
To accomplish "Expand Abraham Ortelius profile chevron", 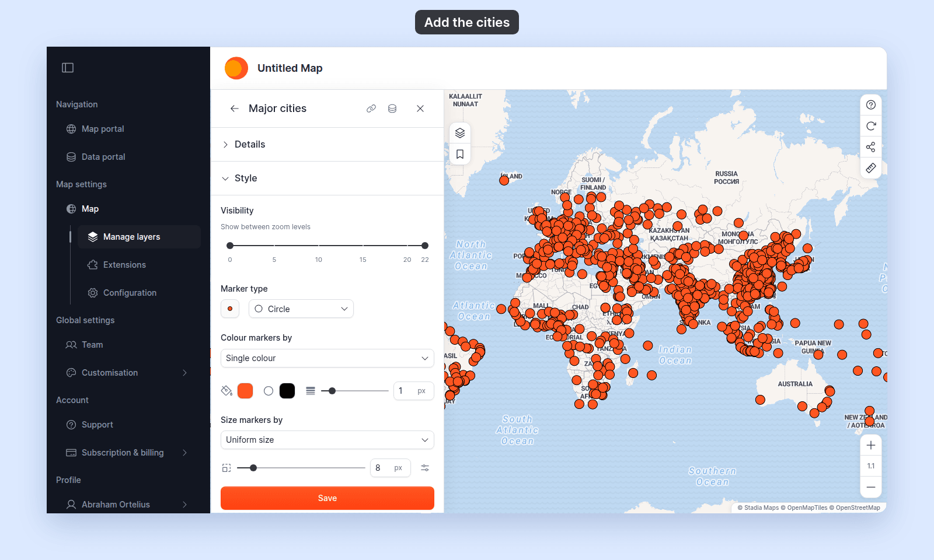I will (184, 505).
